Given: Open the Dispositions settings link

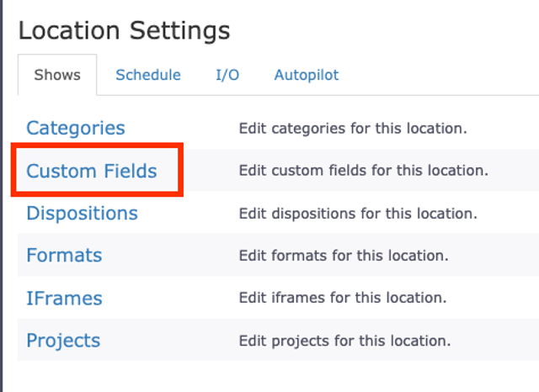Looking at the screenshot, I should (x=82, y=213).
